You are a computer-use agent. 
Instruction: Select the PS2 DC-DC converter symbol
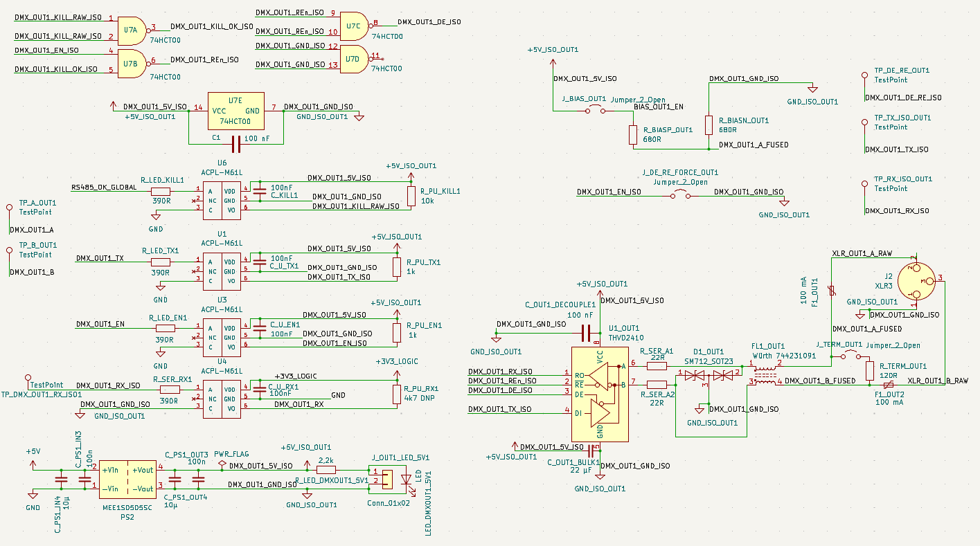(127, 479)
